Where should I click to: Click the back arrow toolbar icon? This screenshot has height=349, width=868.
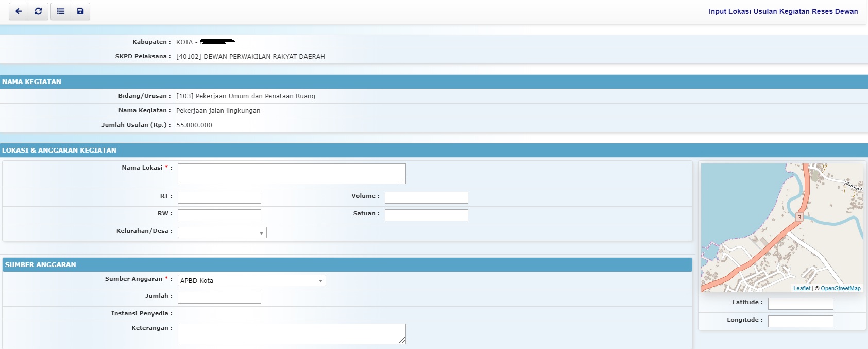pyautogui.click(x=19, y=11)
